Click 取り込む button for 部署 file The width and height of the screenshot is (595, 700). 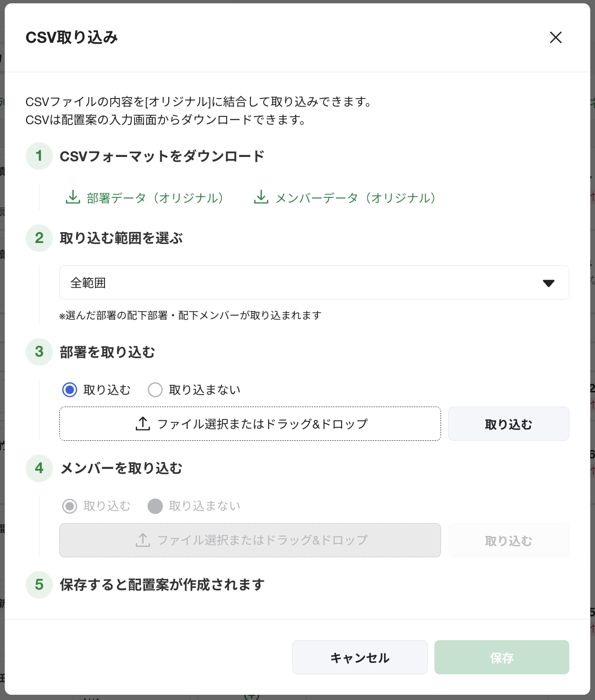[508, 424]
